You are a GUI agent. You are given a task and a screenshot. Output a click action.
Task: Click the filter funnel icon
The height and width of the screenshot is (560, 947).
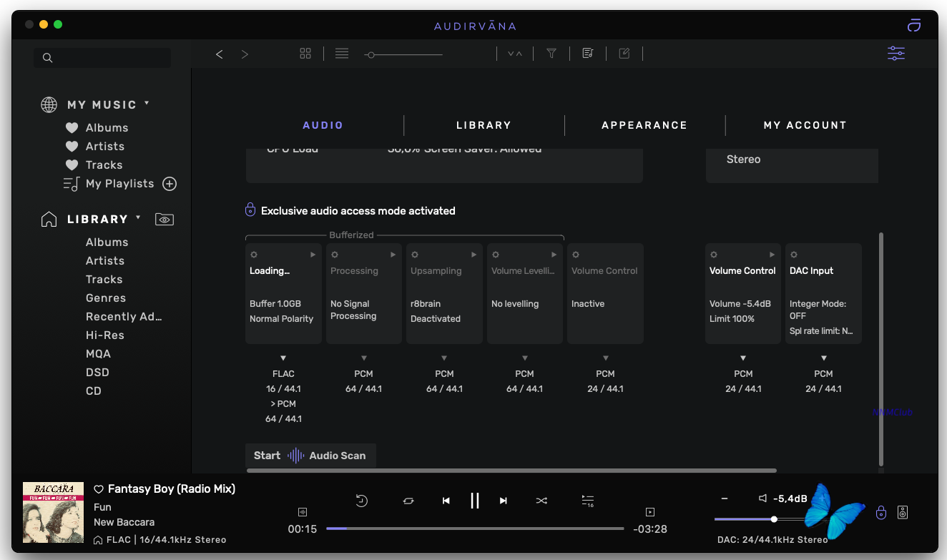coord(551,54)
